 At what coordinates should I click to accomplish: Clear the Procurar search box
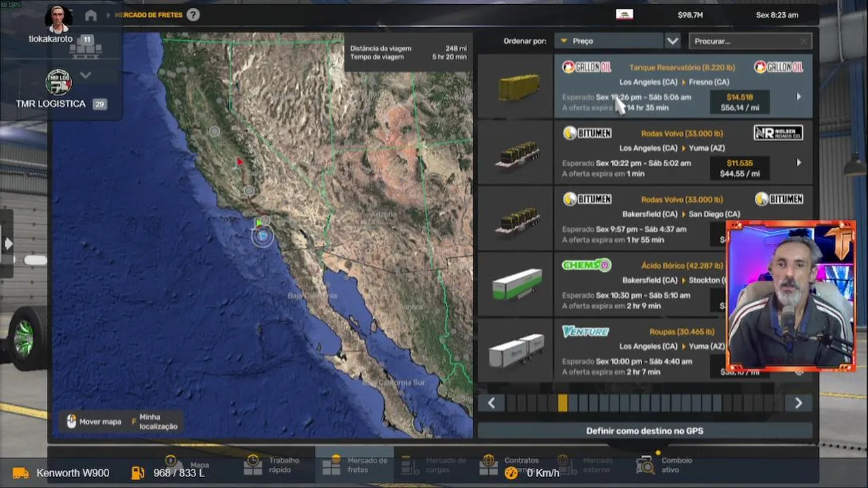(x=804, y=41)
